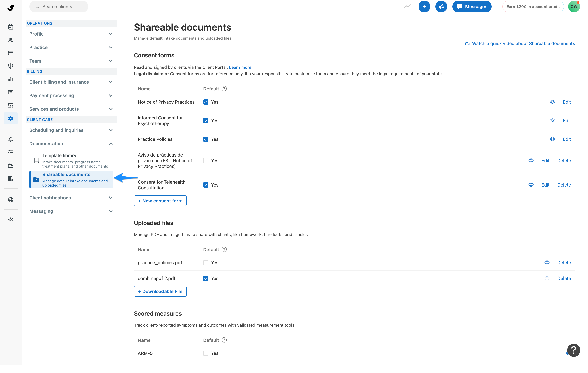Viewport: 588px width, 373px height.
Task: Open the gear settings icon in left rail
Action: [x=10, y=118]
